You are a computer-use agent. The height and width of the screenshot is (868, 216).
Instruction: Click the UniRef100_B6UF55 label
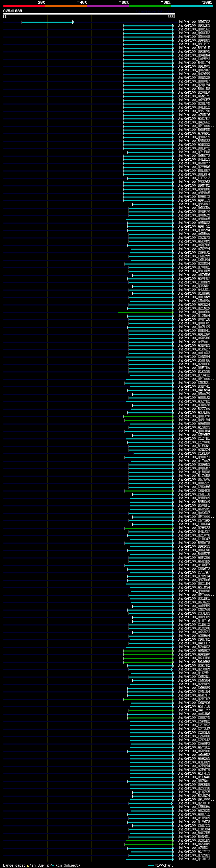click(x=194, y=130)
